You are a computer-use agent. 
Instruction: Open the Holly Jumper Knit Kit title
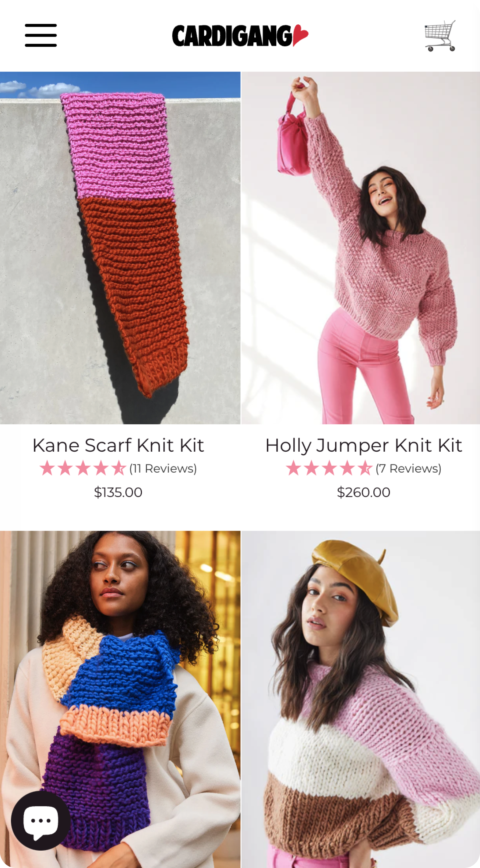click(x=363, y=445)
